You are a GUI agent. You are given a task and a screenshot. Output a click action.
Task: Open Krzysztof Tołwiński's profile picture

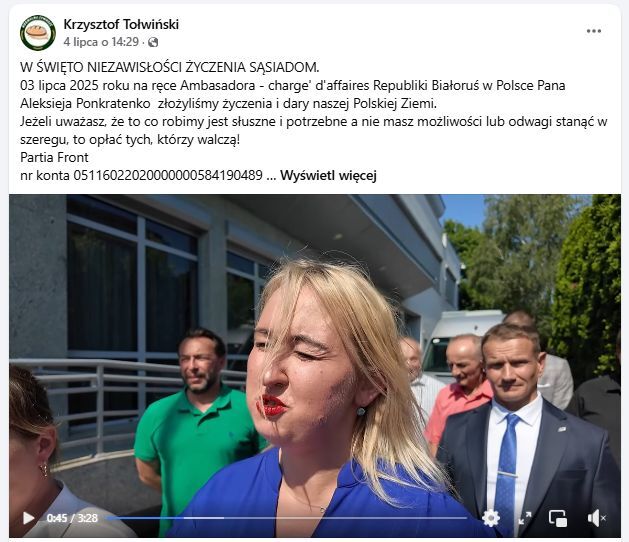[x=38, y=33]
